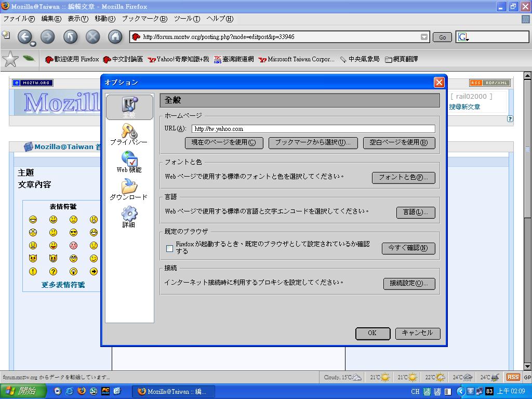This screenshot has width=532, height=399.
Task: Open the ブックマーク (Bookmarks) menu
Action: click(144, 19)
